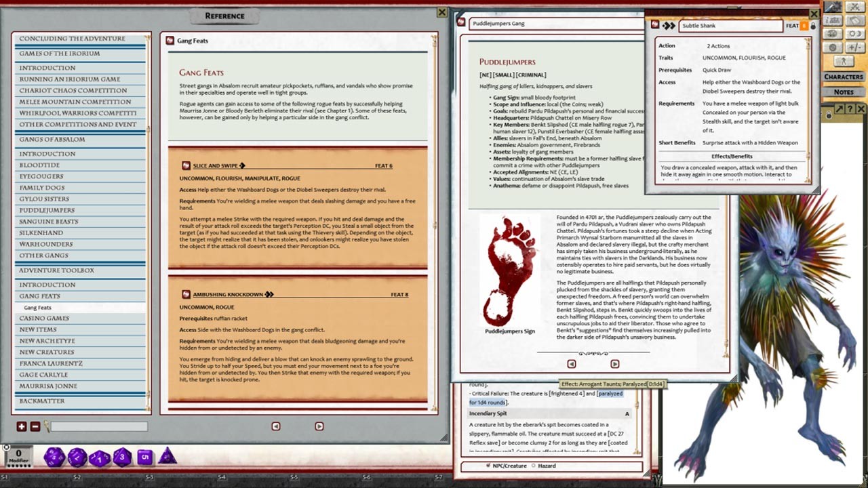Click the slider handle below the reference sidebar
Viewport: 868px width, 488px height.
[x=46, y=426]
